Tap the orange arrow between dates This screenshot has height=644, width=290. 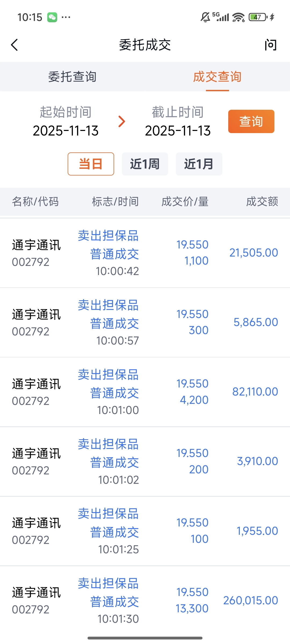pyautogui.click(x=122, y=122)
